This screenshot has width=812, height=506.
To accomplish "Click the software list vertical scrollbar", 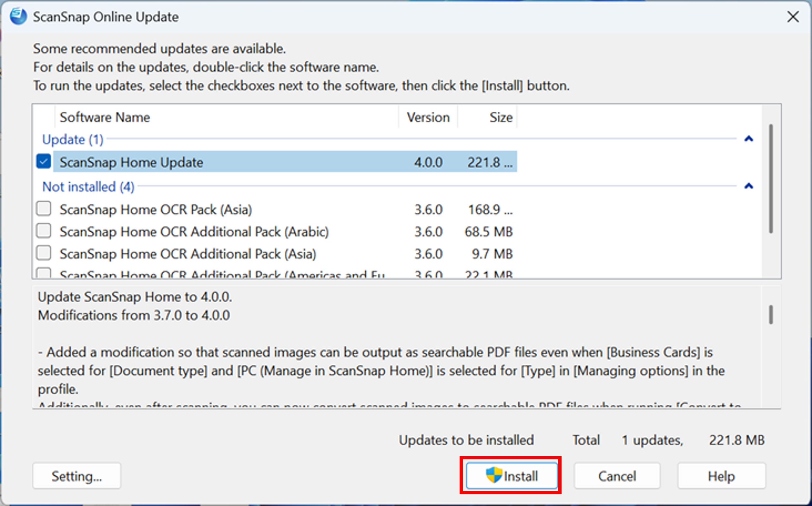I will 771,179.
